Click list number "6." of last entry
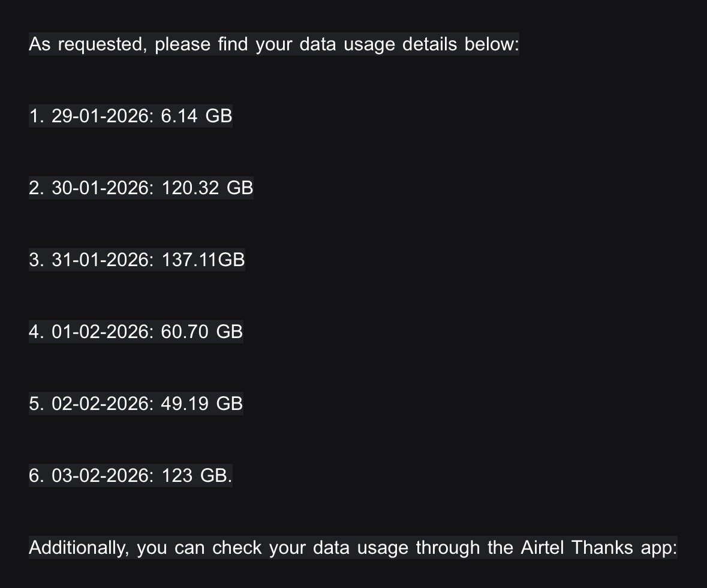 (36, 475)
